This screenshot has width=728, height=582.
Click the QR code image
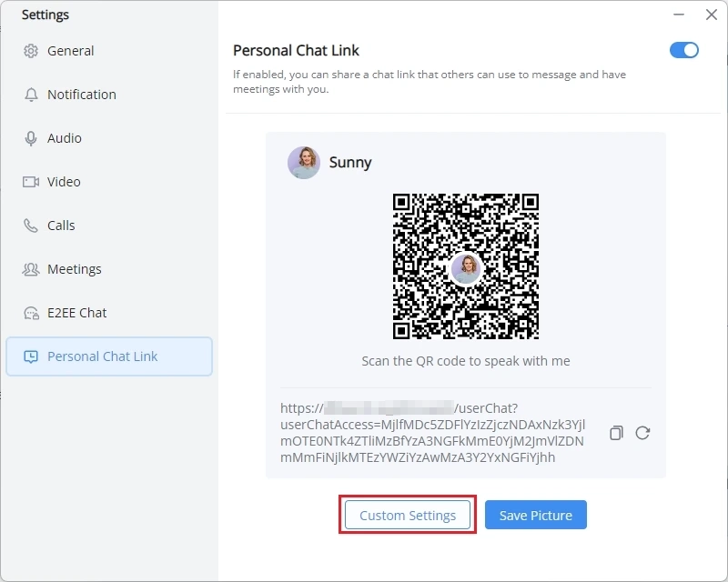(x=466, y=266)
